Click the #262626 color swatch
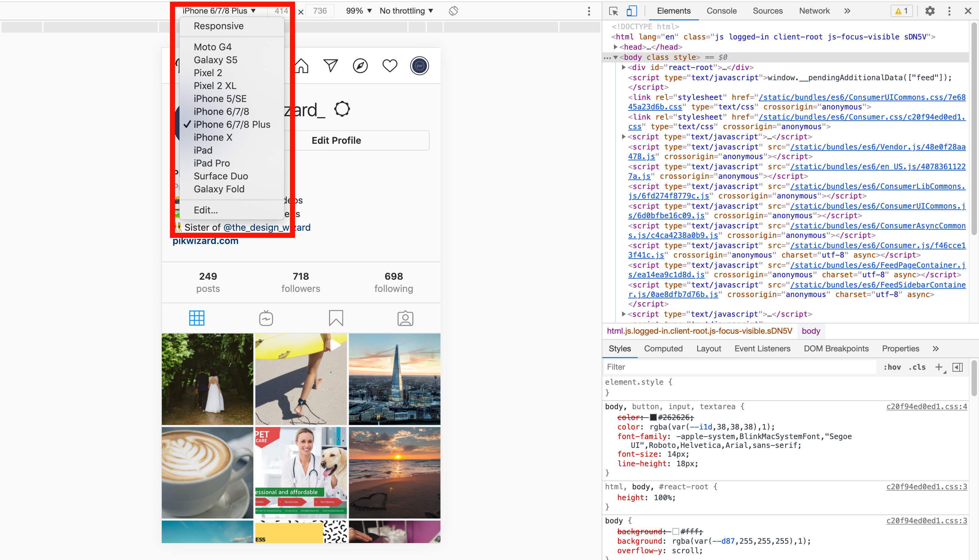The width and height of the screenshot is (979, 560). (x=653, y=417)
